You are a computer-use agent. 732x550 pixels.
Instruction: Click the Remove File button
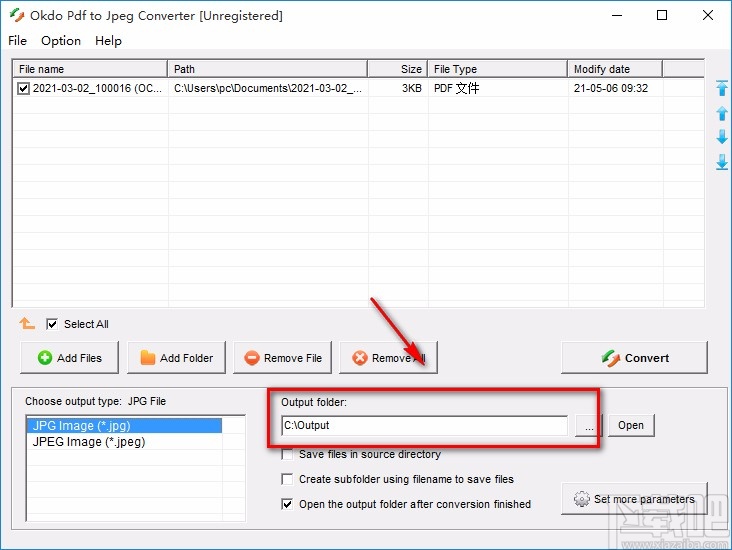[x=282, y=358]
